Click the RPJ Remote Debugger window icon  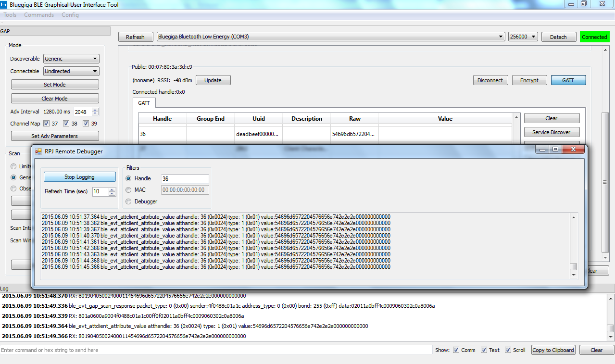pyautogui.click(x=38, y=151)
